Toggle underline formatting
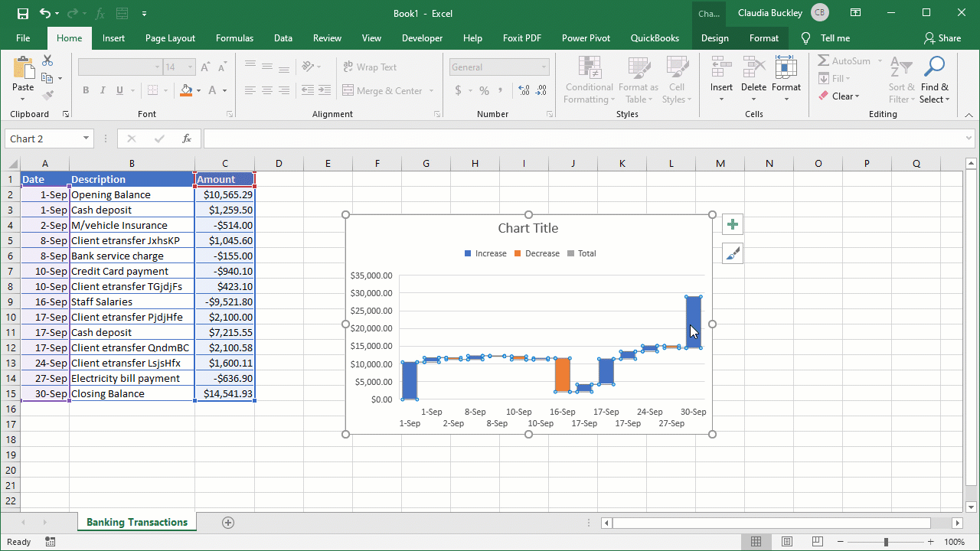Viewport: 980px width, 551px height. 119,90
